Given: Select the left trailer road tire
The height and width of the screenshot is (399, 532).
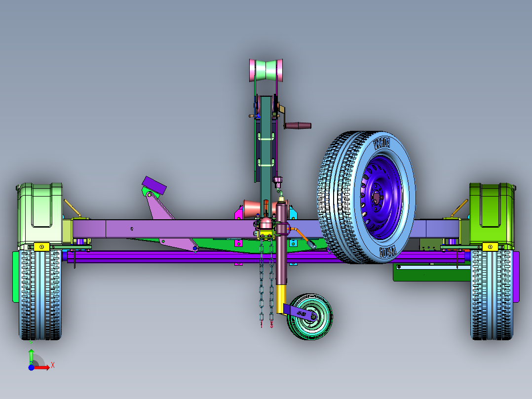Looking at the screenshot, I should [40, 295].
